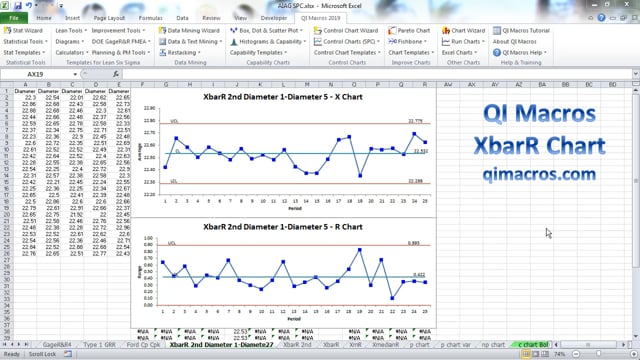Launch the Chart Wizard
This screenshot has width=640, height=360.
point(463,31)
